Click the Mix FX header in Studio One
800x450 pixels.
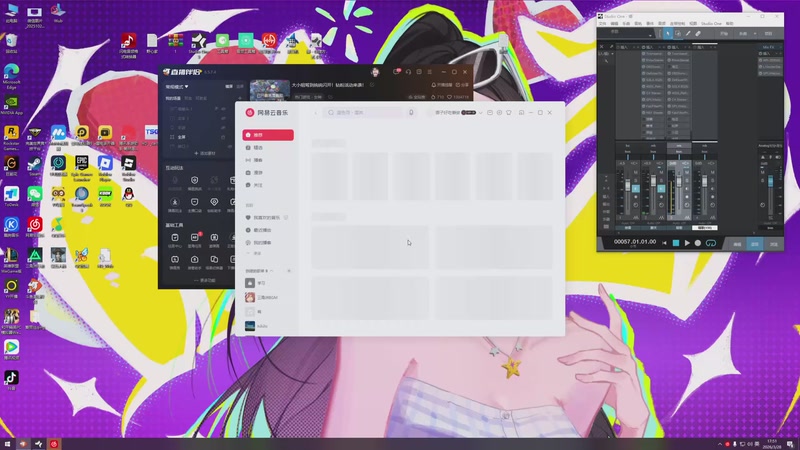pos(768,47)
